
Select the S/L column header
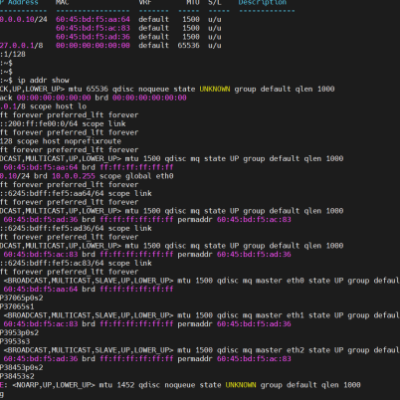coord(215,3)
